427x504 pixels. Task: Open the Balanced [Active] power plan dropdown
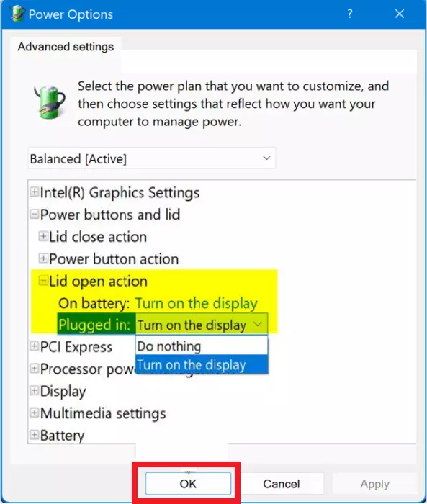[152, 158]
